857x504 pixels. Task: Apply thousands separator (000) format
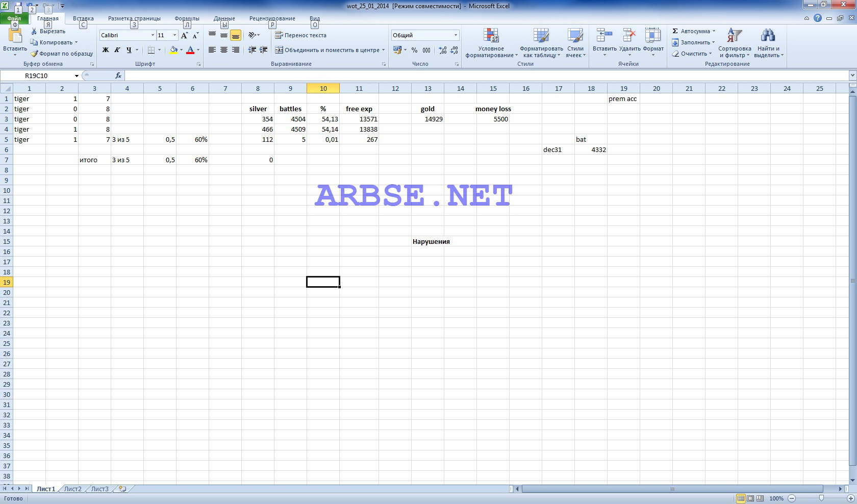tap(426, 50)
